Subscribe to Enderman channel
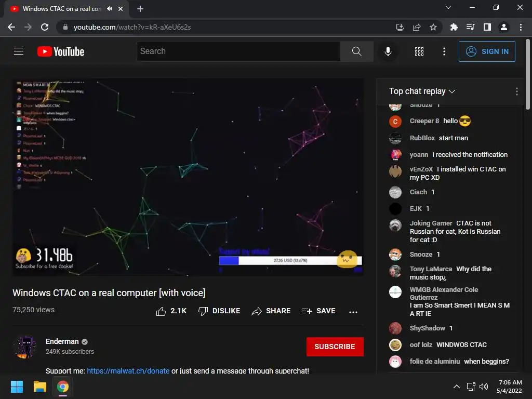Image resolution: width=532 pixels, height=399 pixels. 335,347
